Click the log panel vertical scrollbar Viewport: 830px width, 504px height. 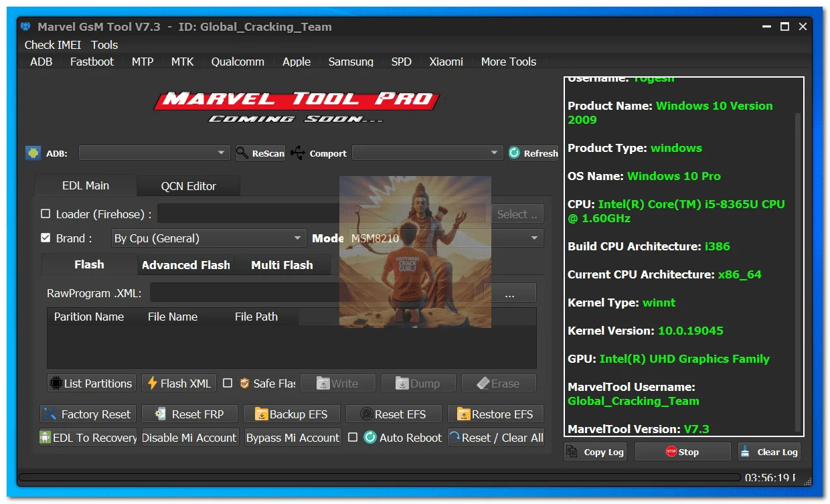(797, 268)
